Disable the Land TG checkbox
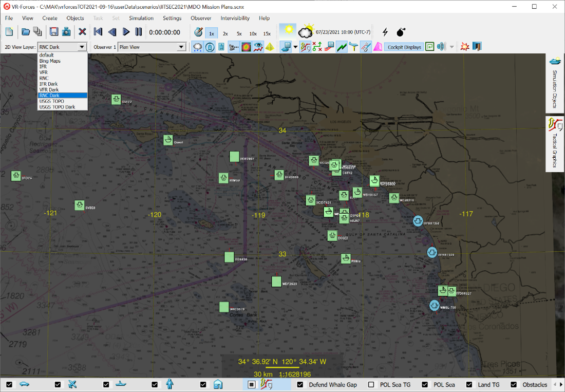This screenshot has height=392, width=565. [468, 384]
